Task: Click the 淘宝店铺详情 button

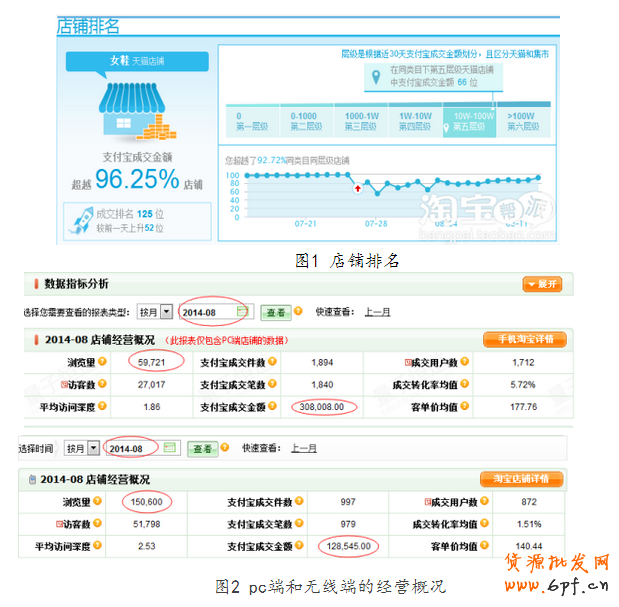Action: [522, 479]
